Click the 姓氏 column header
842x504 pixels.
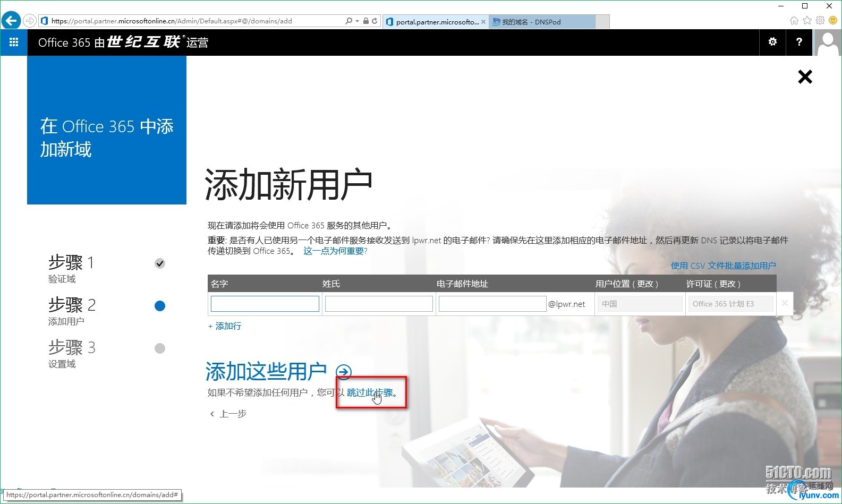coord(331,284)
